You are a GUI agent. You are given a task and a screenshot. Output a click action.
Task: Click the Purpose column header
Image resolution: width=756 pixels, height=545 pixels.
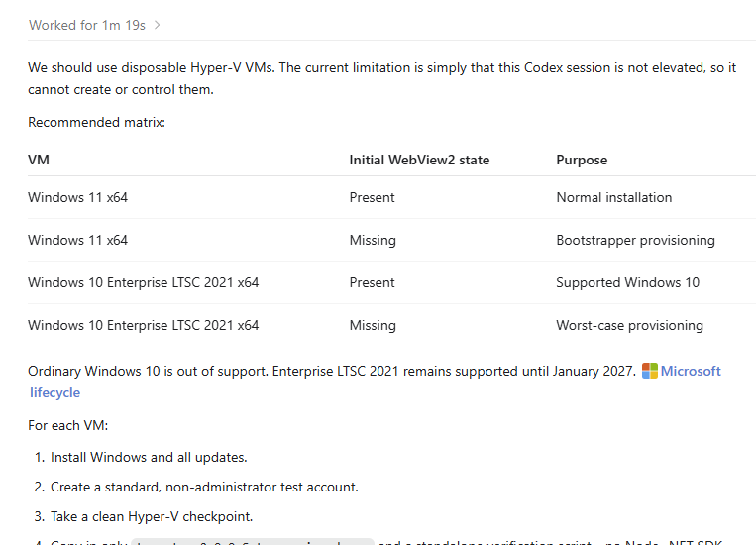[x=582, y=161]
